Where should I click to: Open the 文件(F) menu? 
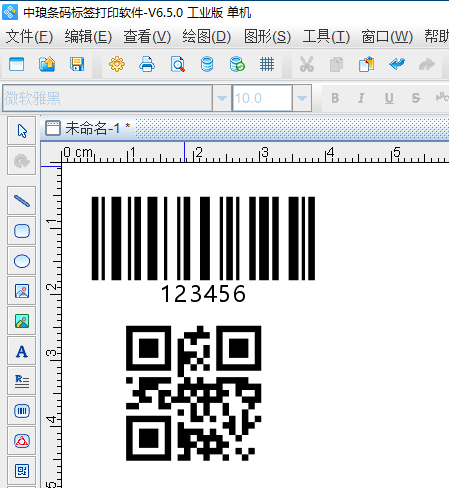pyautogui.click(x=29, y=36)
